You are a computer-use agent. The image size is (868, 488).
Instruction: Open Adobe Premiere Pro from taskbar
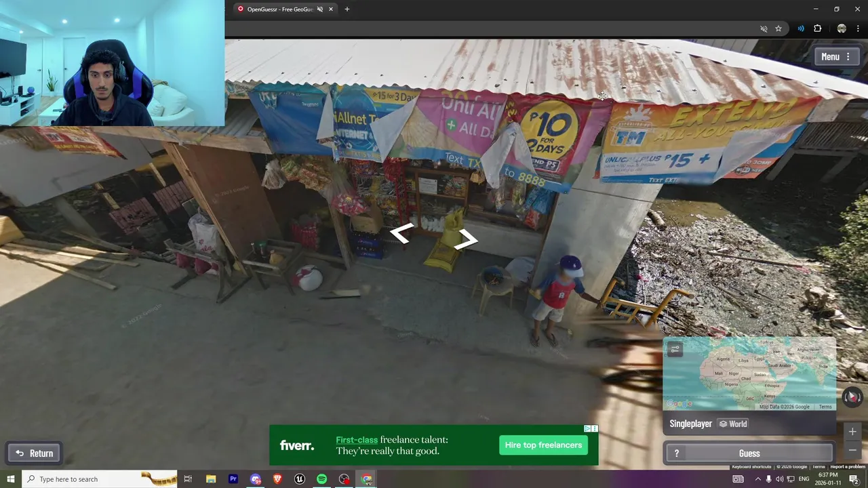[x=233, y=479]
